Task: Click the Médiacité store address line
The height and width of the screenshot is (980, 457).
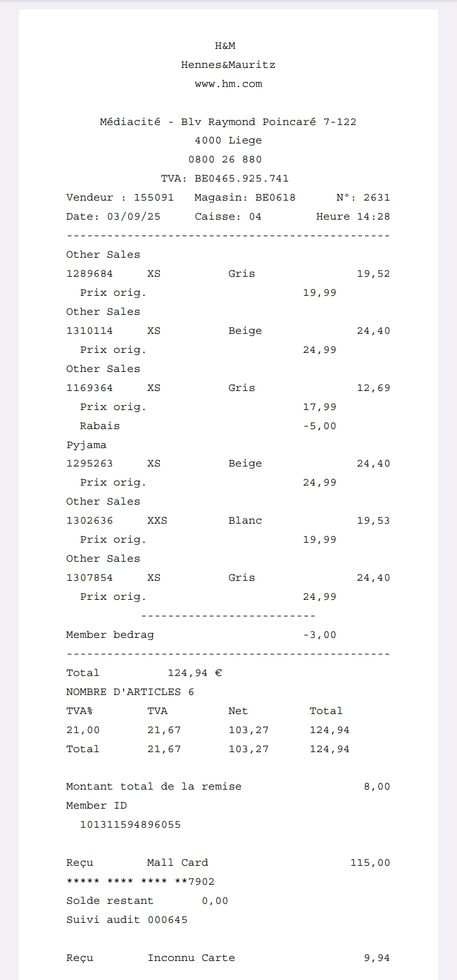Action: (x=228, y=122)
